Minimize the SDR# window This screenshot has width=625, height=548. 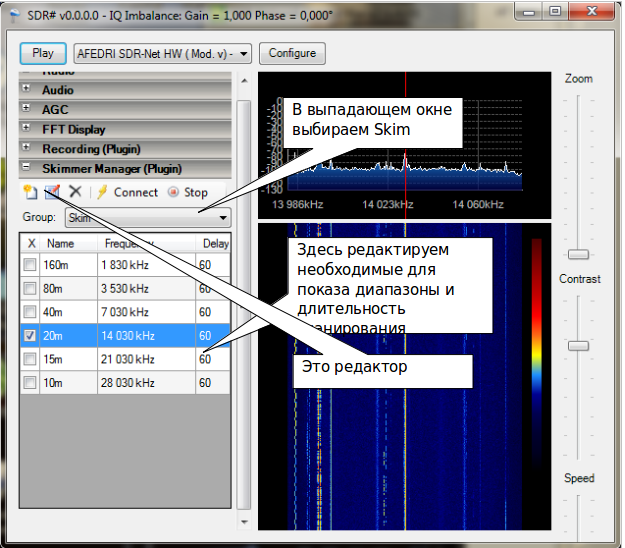point(529,12)
